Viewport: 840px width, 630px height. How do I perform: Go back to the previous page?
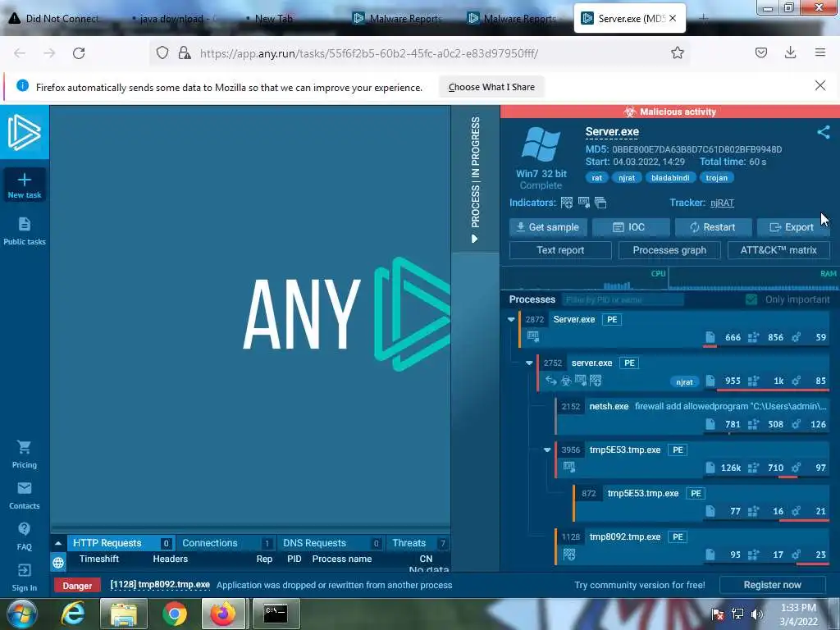click(x=20, y=53)
